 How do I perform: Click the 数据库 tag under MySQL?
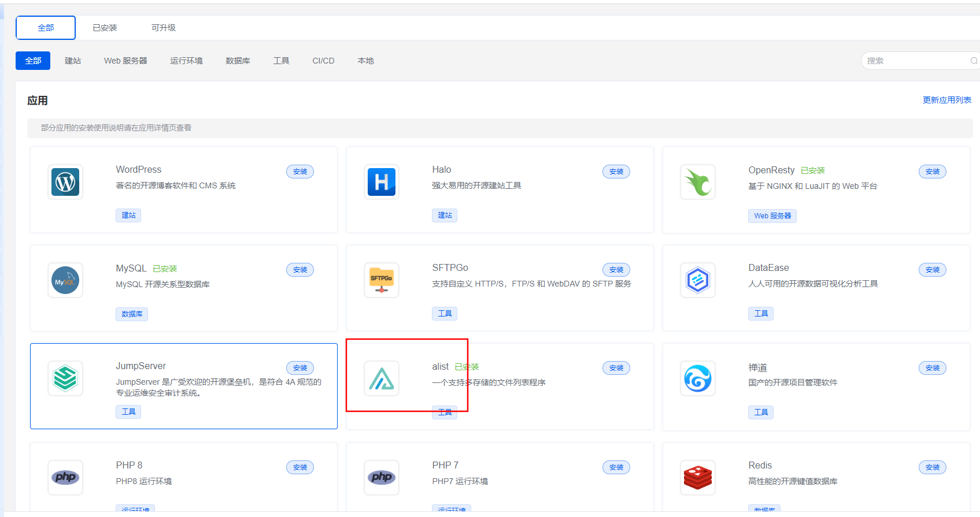132,314
